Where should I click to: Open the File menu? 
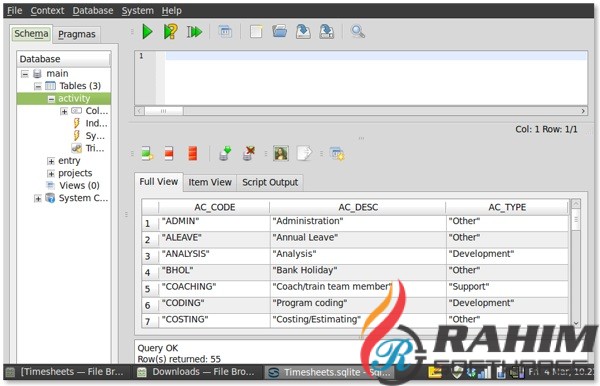15,11
